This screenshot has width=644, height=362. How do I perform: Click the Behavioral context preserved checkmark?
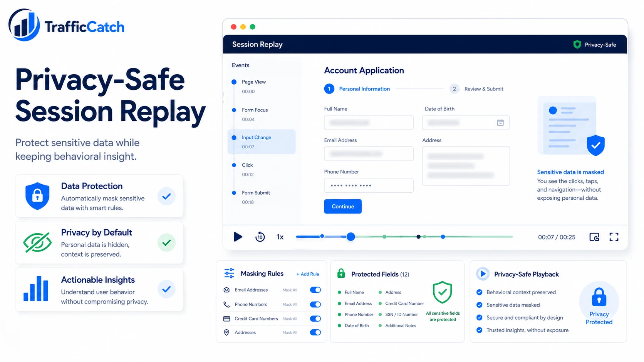point(480,292)
